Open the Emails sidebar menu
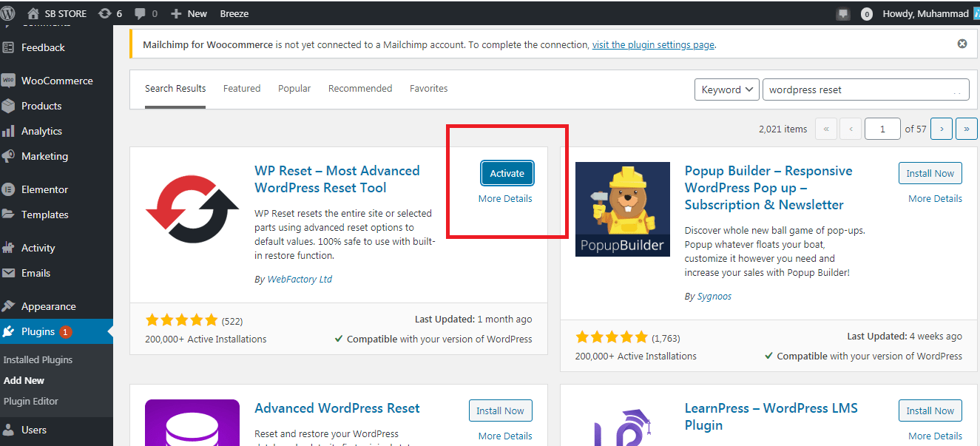The width and height of the screenshot is (980, 446). (x=56, y=273)
